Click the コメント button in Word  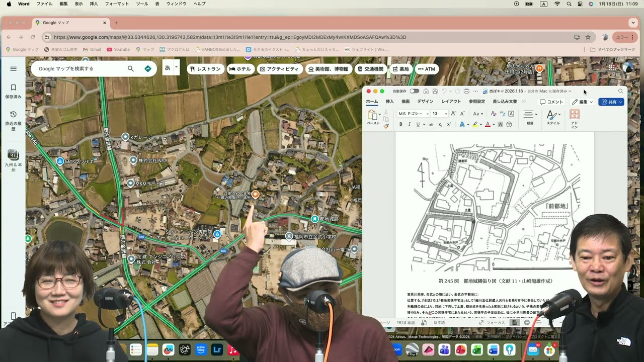point(551,102)
